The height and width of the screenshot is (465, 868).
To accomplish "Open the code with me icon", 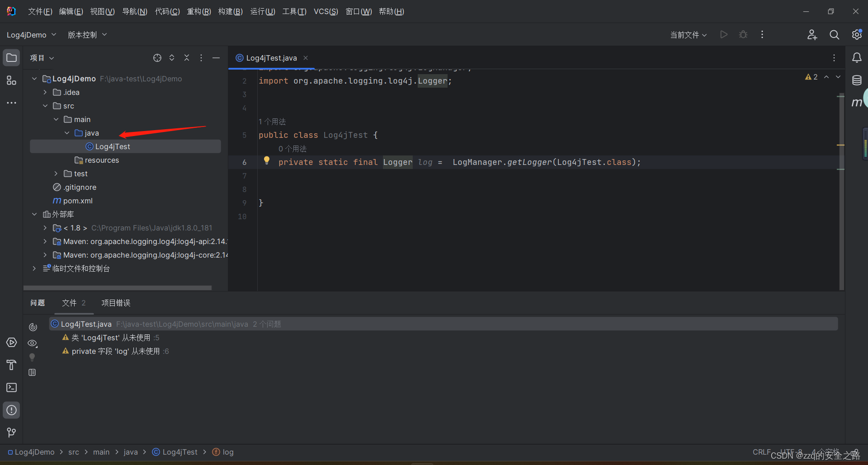I will pyautogui.click(x=812, y=35).
